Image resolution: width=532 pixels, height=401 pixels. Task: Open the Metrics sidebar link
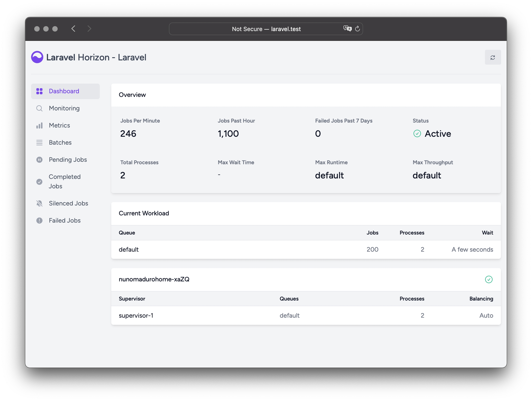tap(59, 126)
